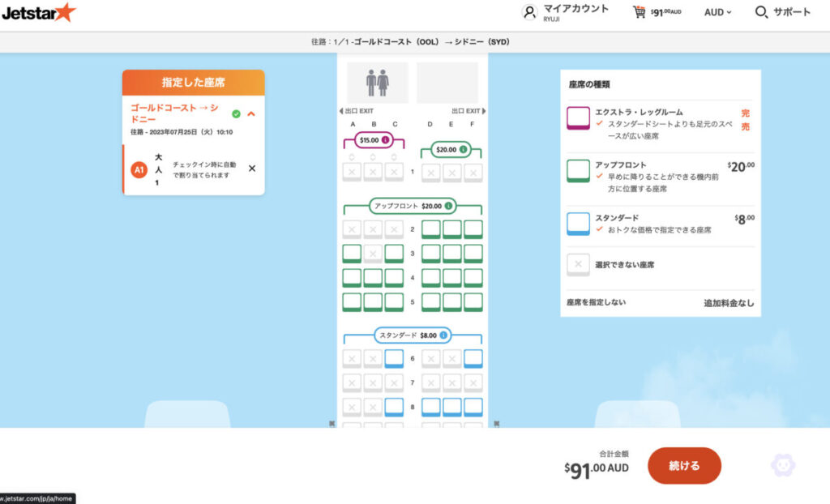Select an available Upfront seat in row 2
830x504 pixels.
click(x=430, y=229)
